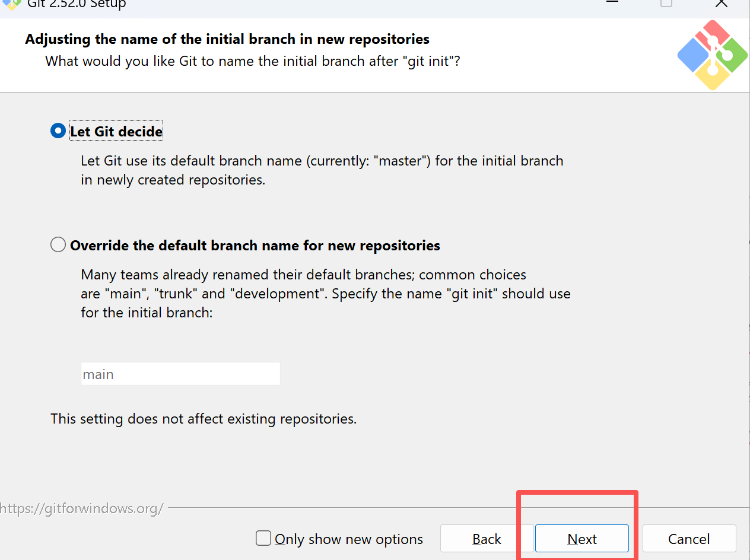Click the "Git 2.52.0 Setup" title bar text
The width and height of the screenshot is (750, 560).
77,4
